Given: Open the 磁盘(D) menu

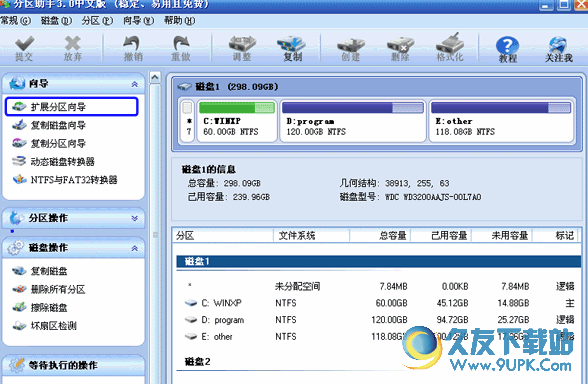Looking at the screenshot, I should pyautogui.click(x=56, y=21).
